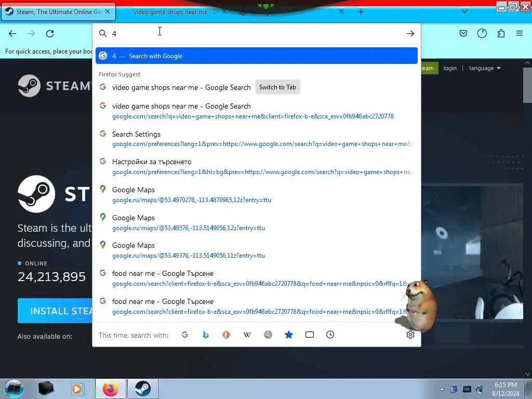Click the login link on the Steam page
Image resolution: width=532 pixels, height=399 pixels.
450,68
